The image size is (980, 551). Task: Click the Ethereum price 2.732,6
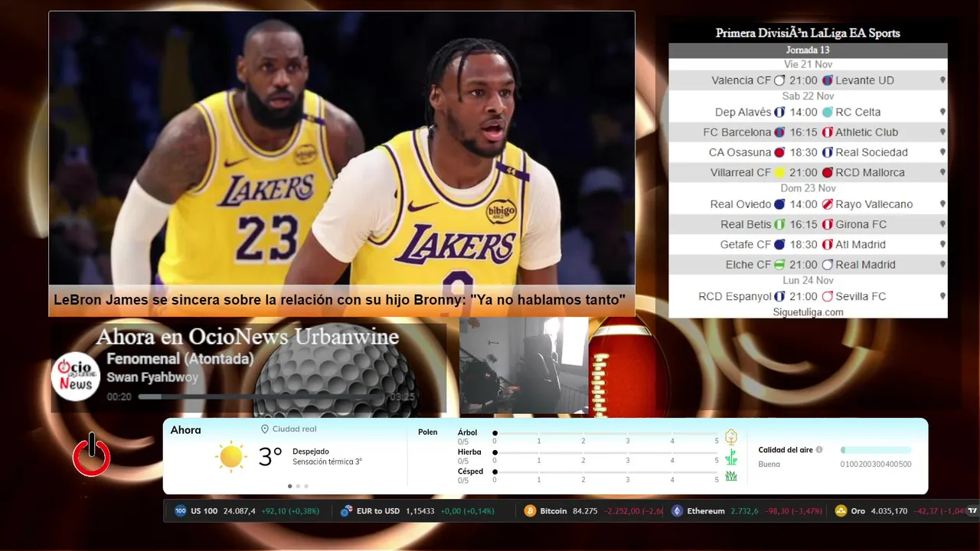tap(744, 511)
